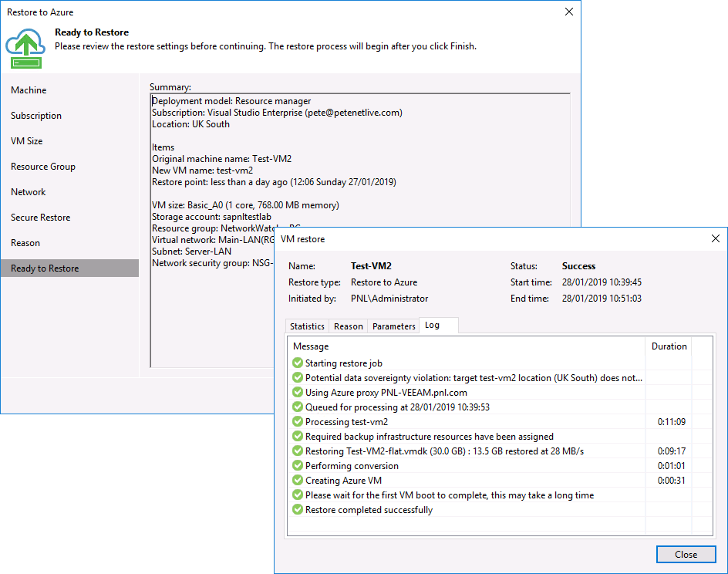Click 'New VM name: test-vm2' line
Viewport: 728px width, 574px height.
pyautogui.click(x=202, y=171)
